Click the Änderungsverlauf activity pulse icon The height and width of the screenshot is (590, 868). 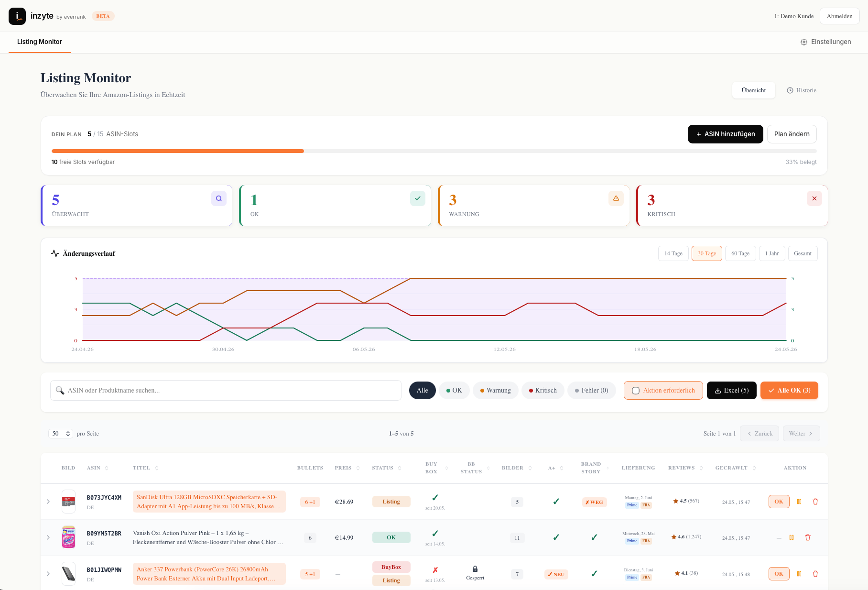55,253
